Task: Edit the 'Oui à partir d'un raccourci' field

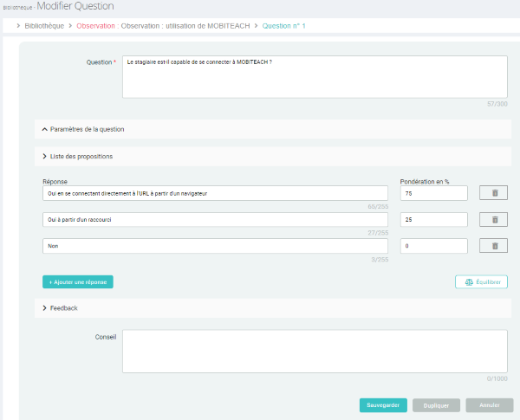Action: [215, 219]
